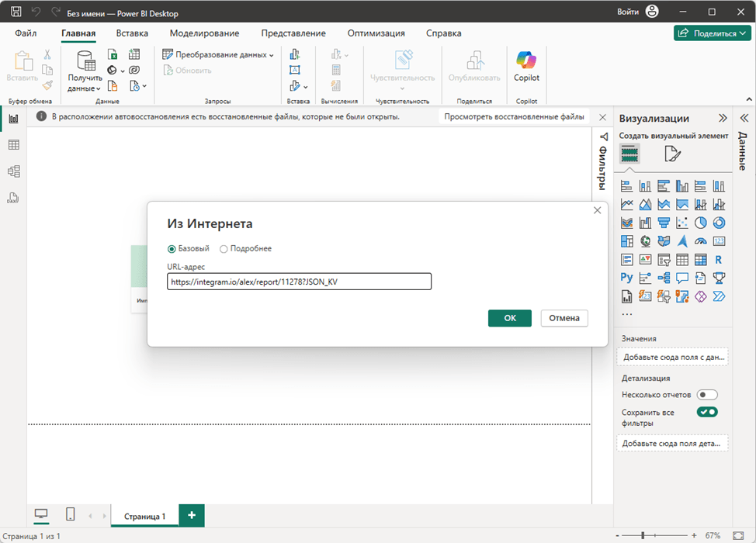
Task: Expand the more visuals dropdown in Вставка group
Action: pyautogui.click(x=305, y=87)
